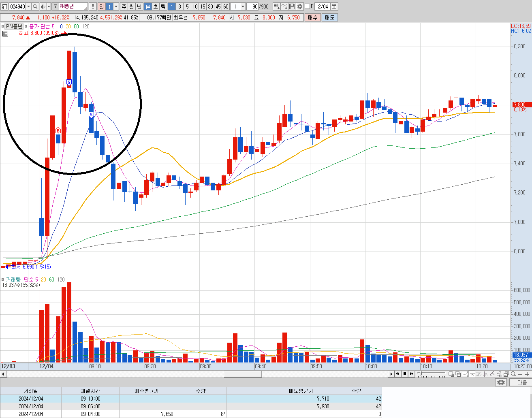Select the crosshair pointer tool icon
The width and height of the screenshot is (532, 418).
(472, 374)
